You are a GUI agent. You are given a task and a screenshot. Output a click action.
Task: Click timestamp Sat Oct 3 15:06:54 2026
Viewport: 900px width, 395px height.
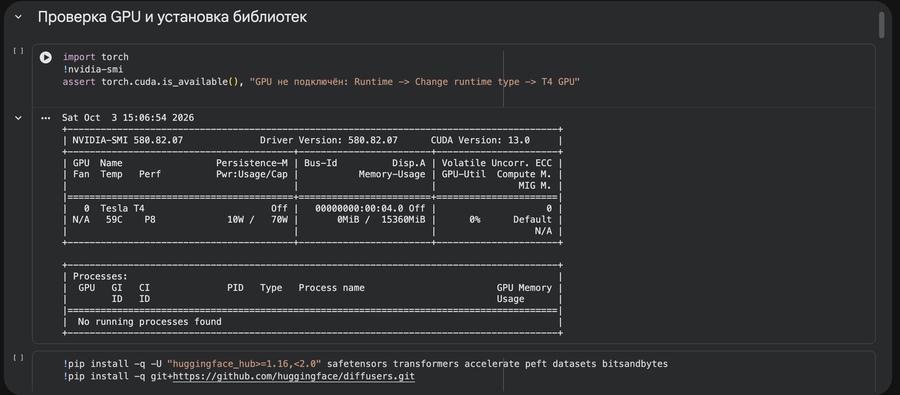[128, 118]
